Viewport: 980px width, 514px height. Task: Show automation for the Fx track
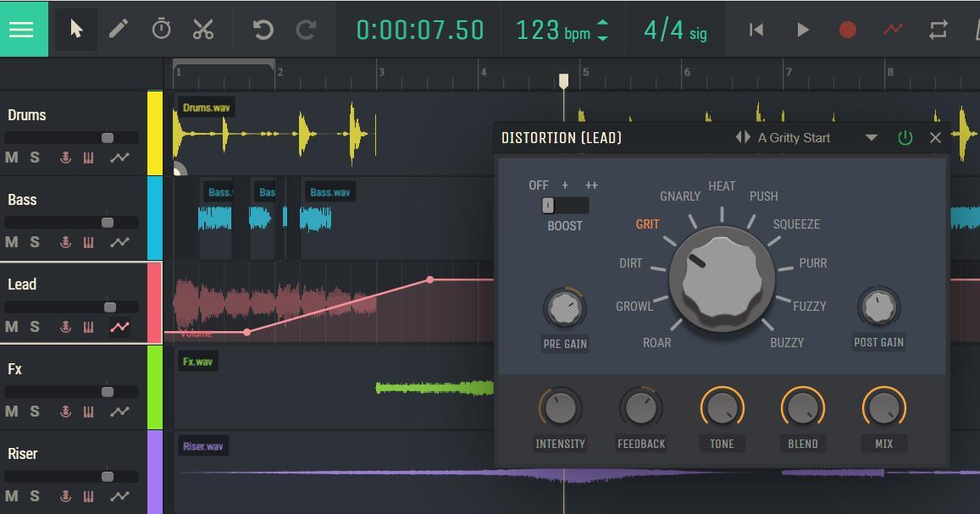(119, 411)
